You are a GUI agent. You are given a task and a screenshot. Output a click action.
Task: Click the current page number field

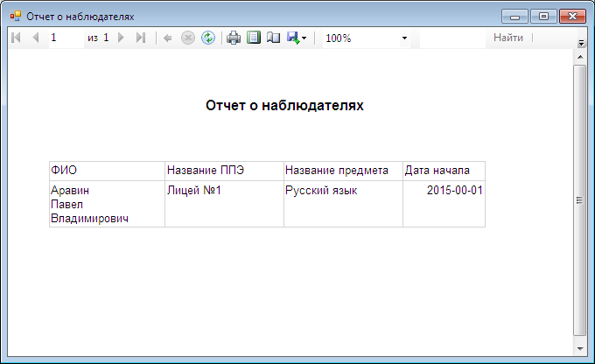(66, 38)
